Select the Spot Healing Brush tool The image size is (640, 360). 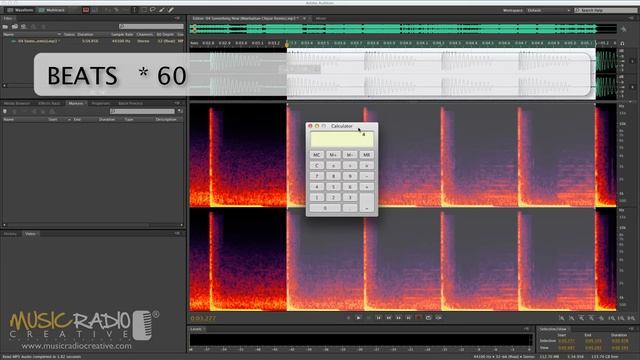coord(171,10)
